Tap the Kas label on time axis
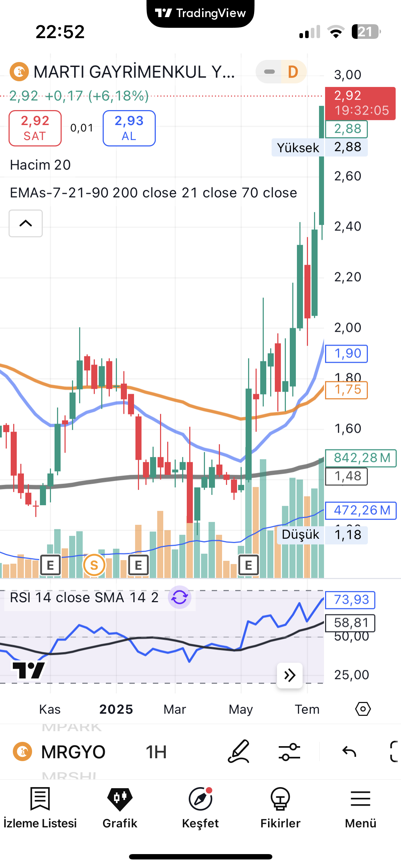The image size is (401, 868). point(50,709)
